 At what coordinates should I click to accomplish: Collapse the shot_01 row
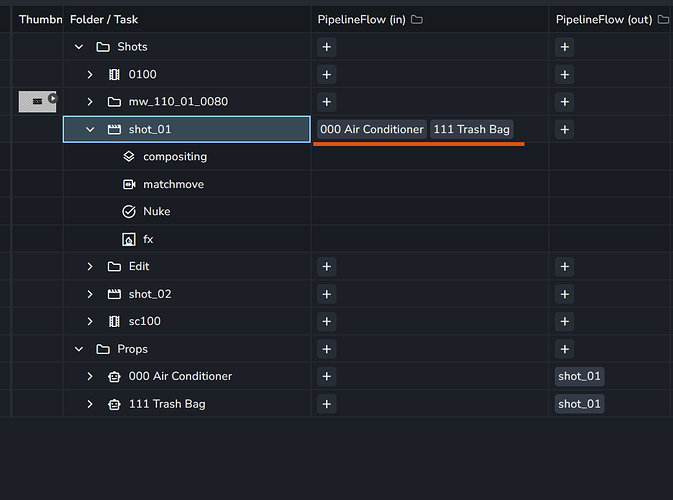[90, 129]
